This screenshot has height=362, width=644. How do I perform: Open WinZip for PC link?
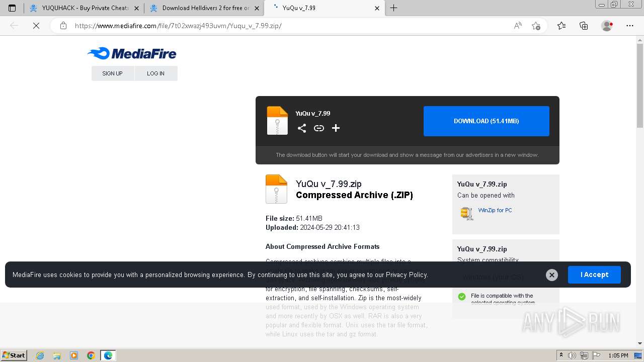(495, 210)
